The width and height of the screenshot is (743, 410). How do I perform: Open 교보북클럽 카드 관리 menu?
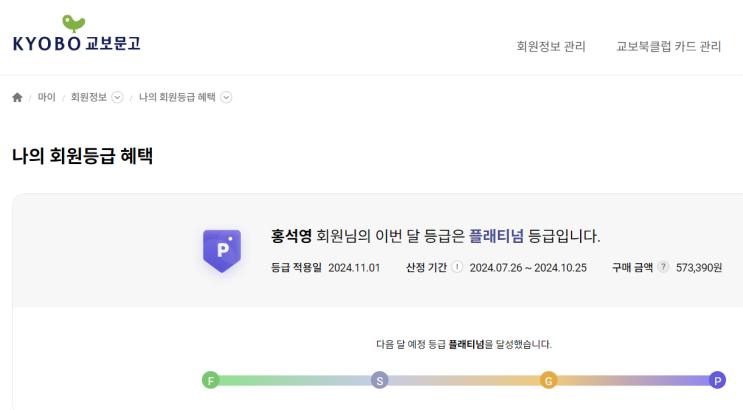click(x=669, y=46)
